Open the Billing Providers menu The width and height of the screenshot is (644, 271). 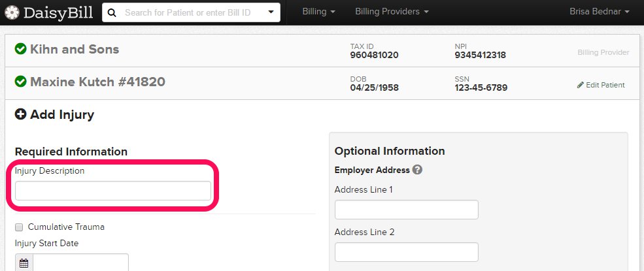[x=392, y=12]
